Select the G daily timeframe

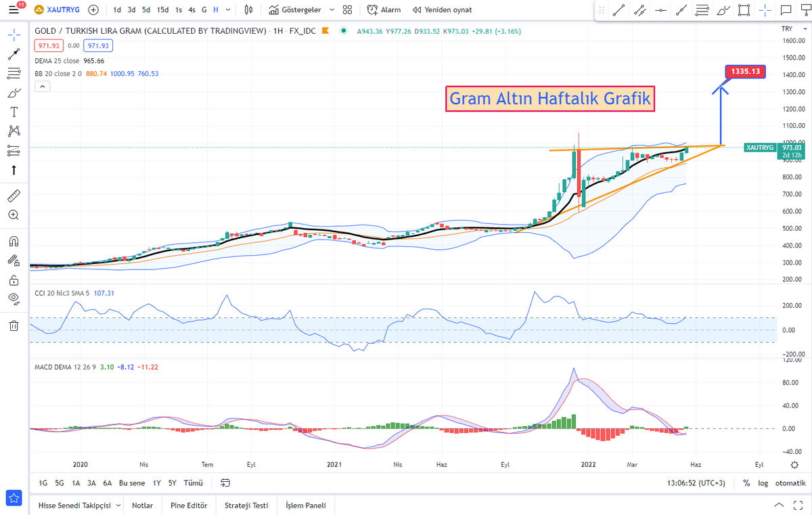click(204, 10)
